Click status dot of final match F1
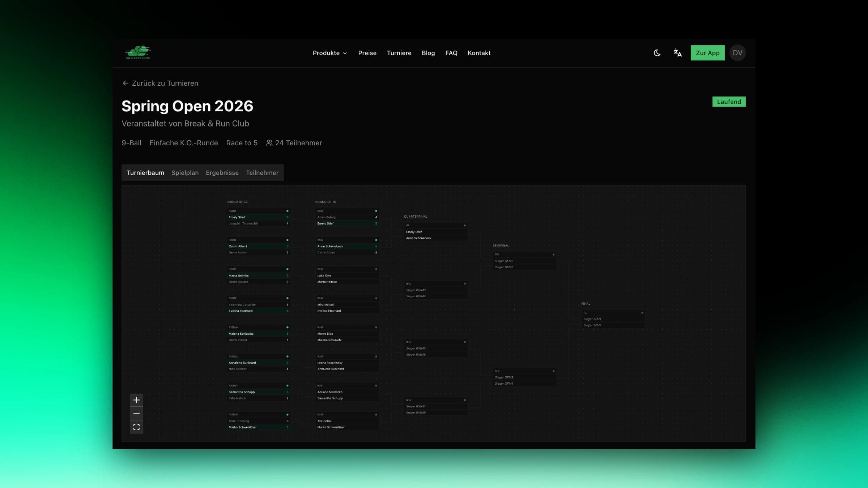Screen dimensions: 868x488 click(642, 313)
